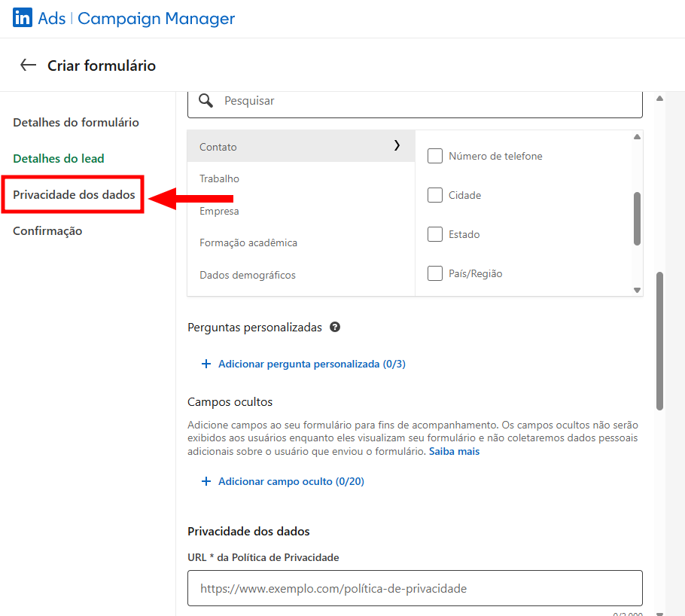Click the privacy policy URL input field

(x=415, y=588)
